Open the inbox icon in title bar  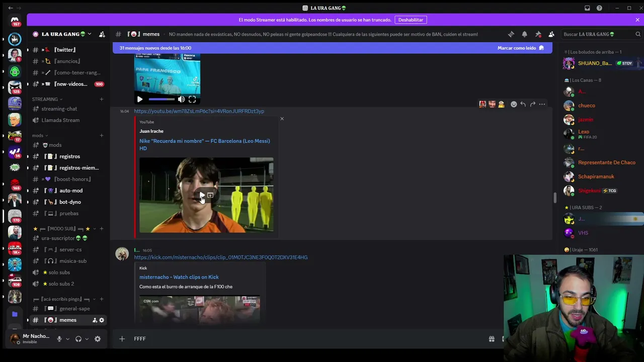click(x=587, y=8)
